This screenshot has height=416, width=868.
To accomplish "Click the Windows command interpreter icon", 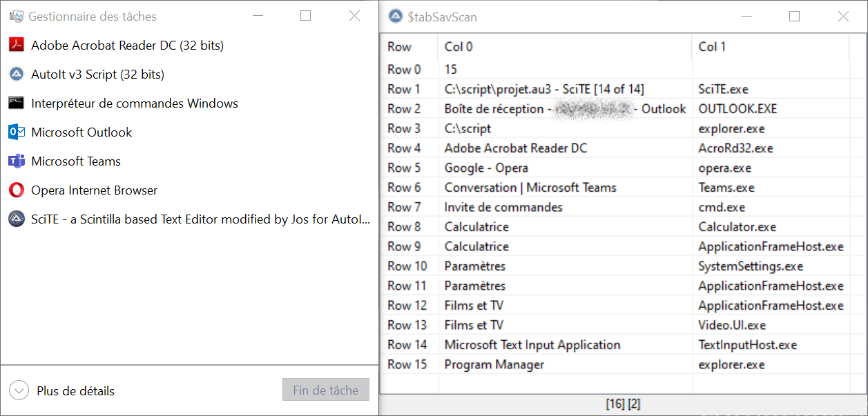I will tap(17, 103).
